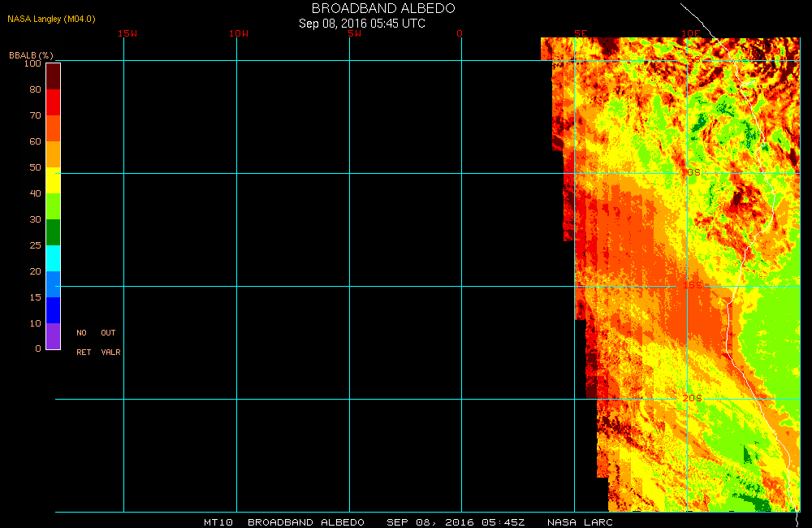Click the light green 30-40% legend swatch
The height and width of the screenshot is (528, 812).
tap(53, 206)
